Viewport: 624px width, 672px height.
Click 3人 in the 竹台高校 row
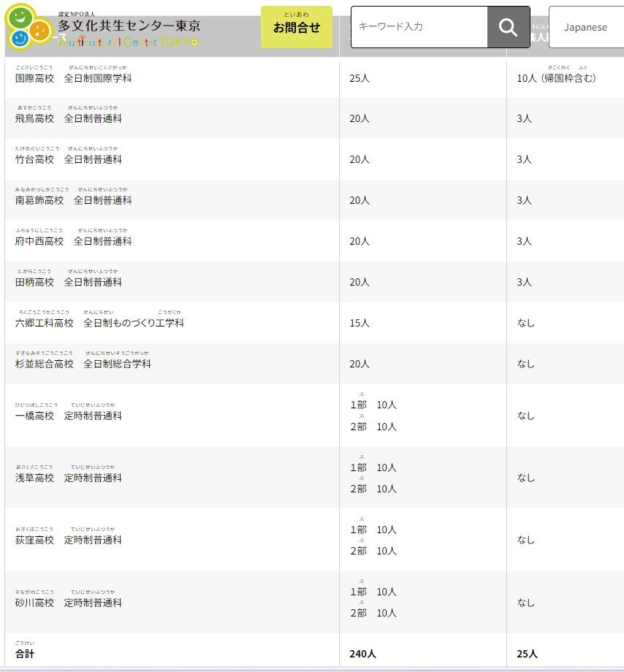pyautogui.click(x=524, y=159)
